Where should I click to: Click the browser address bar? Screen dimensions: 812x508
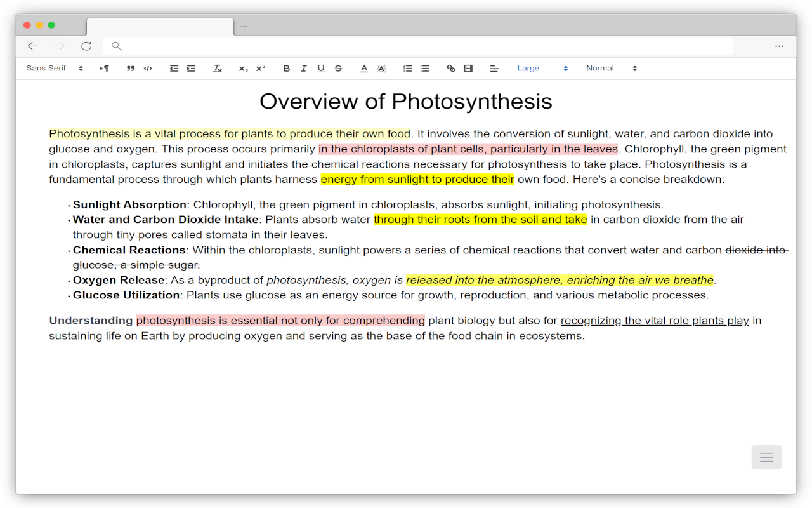coord(419,46)
